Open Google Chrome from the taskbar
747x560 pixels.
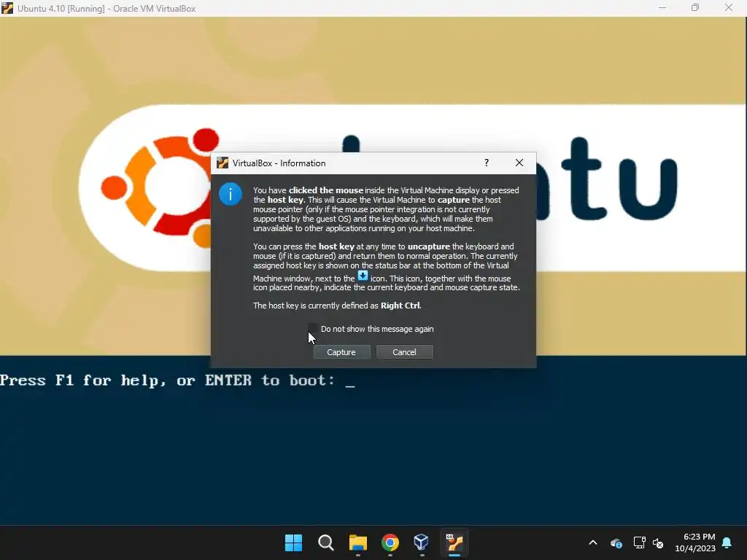pyautogui.click(x=390, y=542)
